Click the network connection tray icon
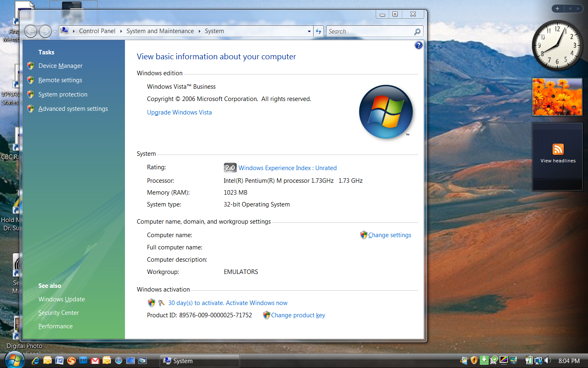The image size is (588, 368). pos(538,361)
